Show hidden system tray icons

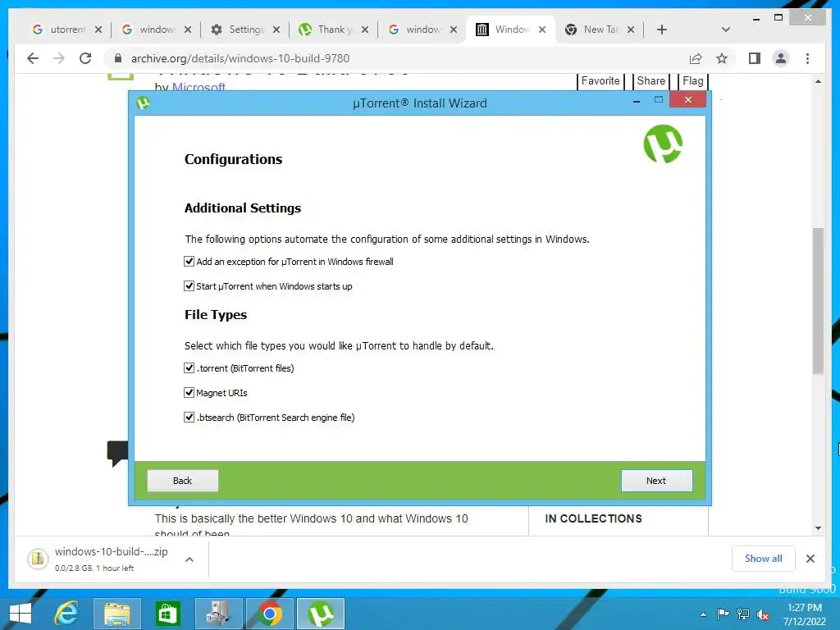click(703, 614)
